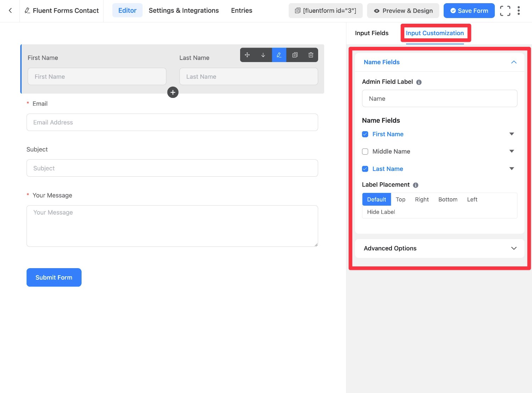The image size is (532, 393).
Task: Select Bottom label placement
Action: 448,199
